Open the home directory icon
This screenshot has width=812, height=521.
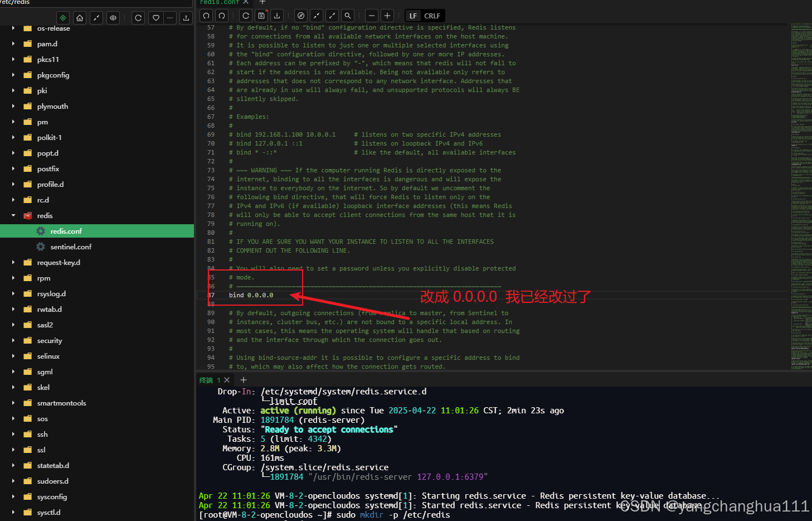pos(79,18)
